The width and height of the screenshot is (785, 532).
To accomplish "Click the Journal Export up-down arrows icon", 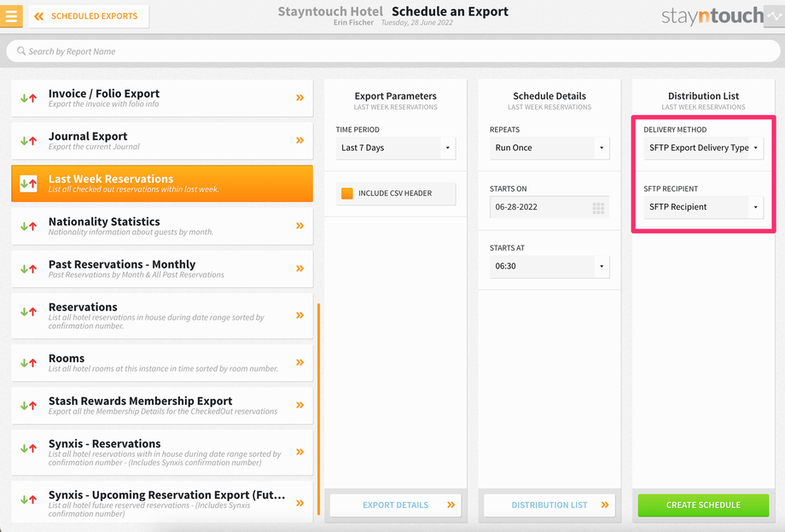I will point(28,141).
